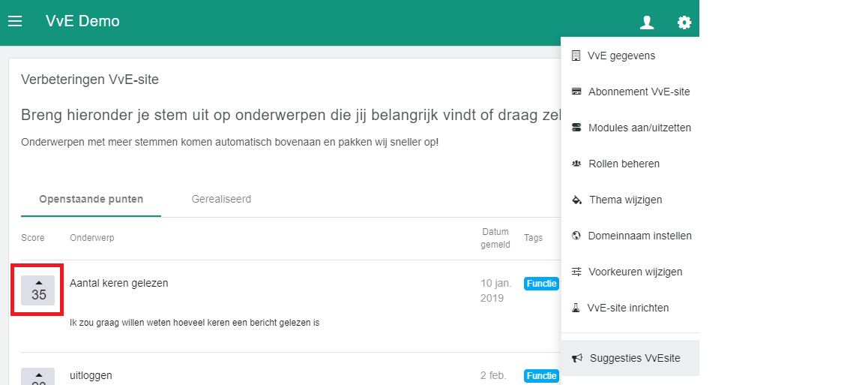Click the people icon beside Rollen beheren
The image size is (868, 385).
(576, 164)
